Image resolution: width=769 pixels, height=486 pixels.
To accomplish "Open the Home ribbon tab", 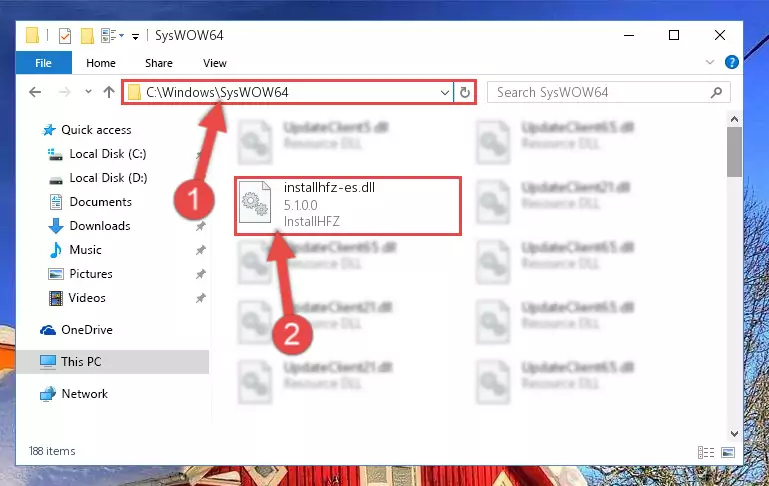I will click(x=101, y=63).
